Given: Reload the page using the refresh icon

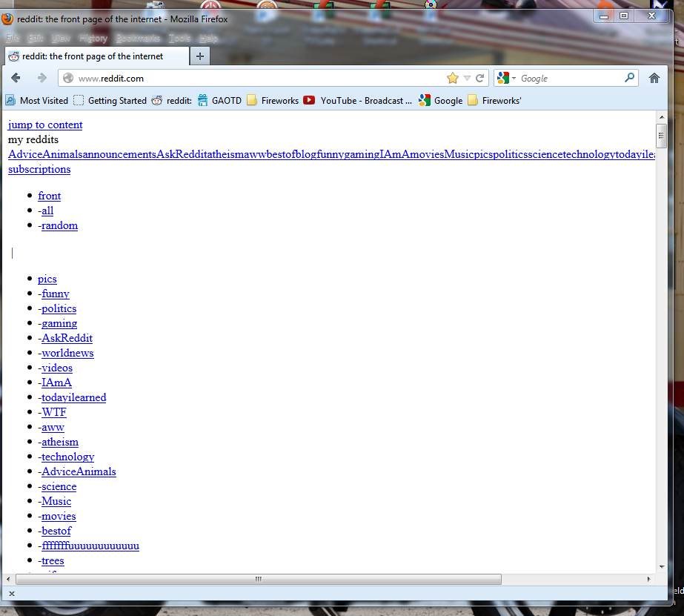Looking at the screenshot, I should coord(480,78).
